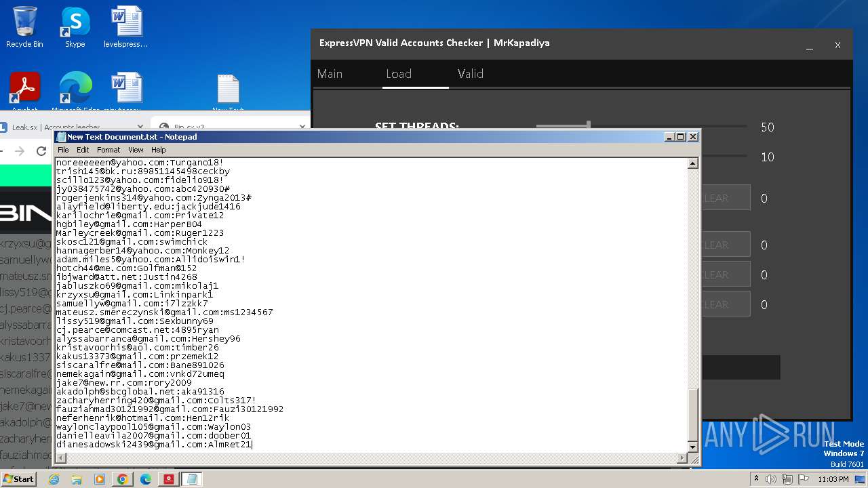The width and height of the screenshot is (868, 488).
Task: Click the Clear button in the top counter row
Action: pyautogui.click(x=726, y=198)
